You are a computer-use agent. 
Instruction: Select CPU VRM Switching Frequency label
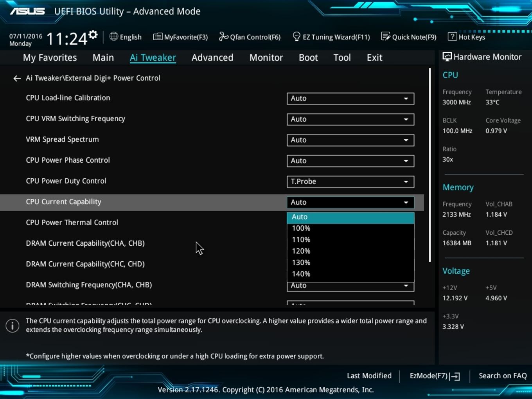click(75, 119)
